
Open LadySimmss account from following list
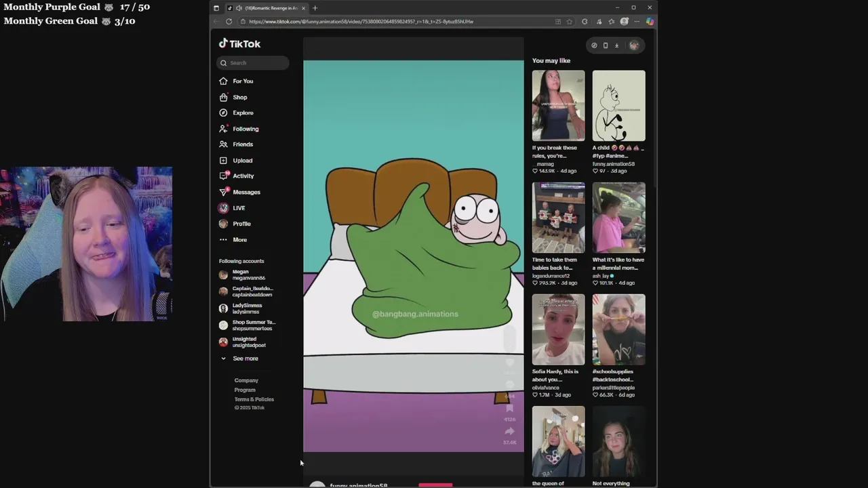(x=240, y=308)
